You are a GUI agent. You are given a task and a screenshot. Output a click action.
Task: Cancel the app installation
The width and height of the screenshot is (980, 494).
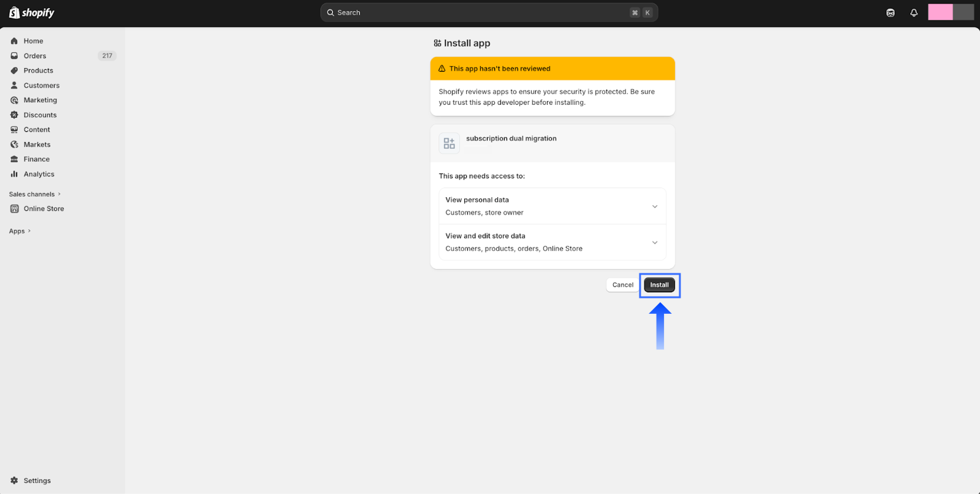tap(623, 285)
